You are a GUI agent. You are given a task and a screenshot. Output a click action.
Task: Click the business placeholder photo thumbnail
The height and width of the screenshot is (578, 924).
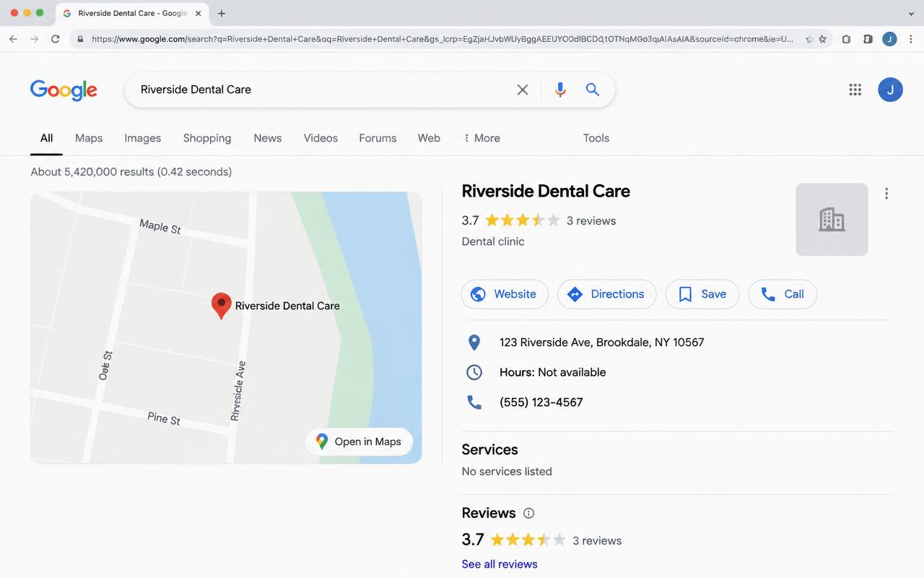click(x=832, y=220)
